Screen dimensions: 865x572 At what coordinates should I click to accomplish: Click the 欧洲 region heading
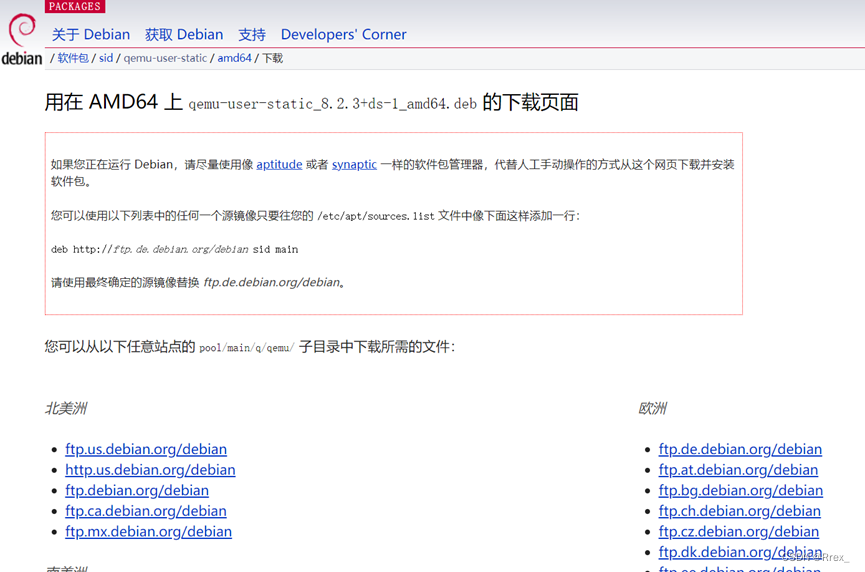click(x=653, y=408)
